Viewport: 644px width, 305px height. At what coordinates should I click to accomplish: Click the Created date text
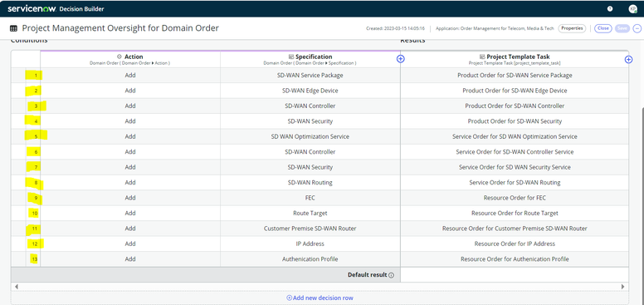pyautogui.click(x=395, y=28)
